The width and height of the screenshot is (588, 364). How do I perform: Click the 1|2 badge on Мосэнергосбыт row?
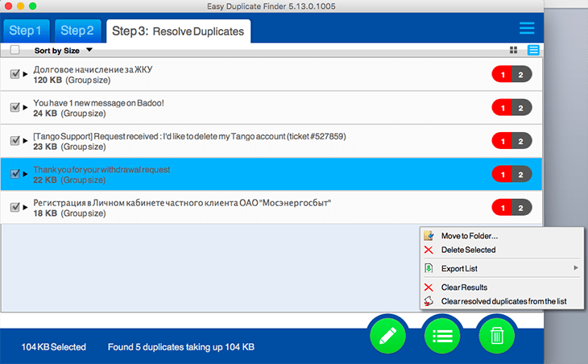coord(511,208)
